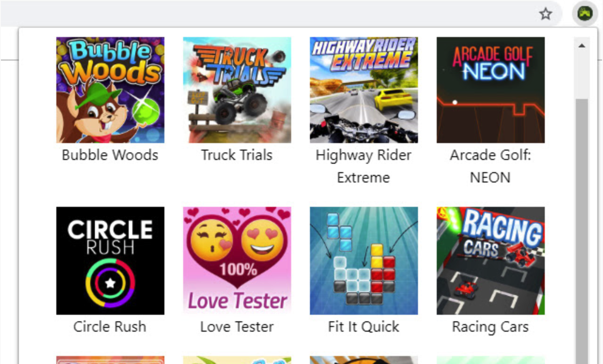
Task: Click the bookmark star icon
Action: tap(545, 14)
